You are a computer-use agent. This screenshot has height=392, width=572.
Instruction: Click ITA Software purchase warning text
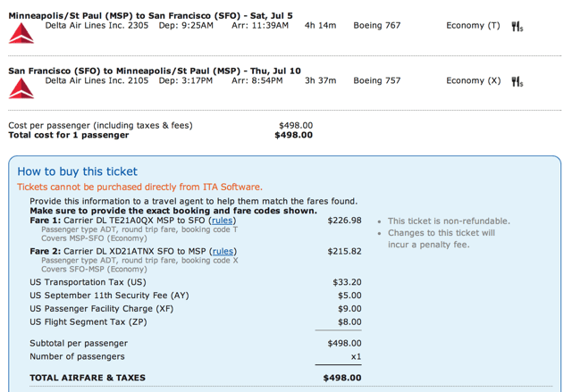click(x=139, y=187)
